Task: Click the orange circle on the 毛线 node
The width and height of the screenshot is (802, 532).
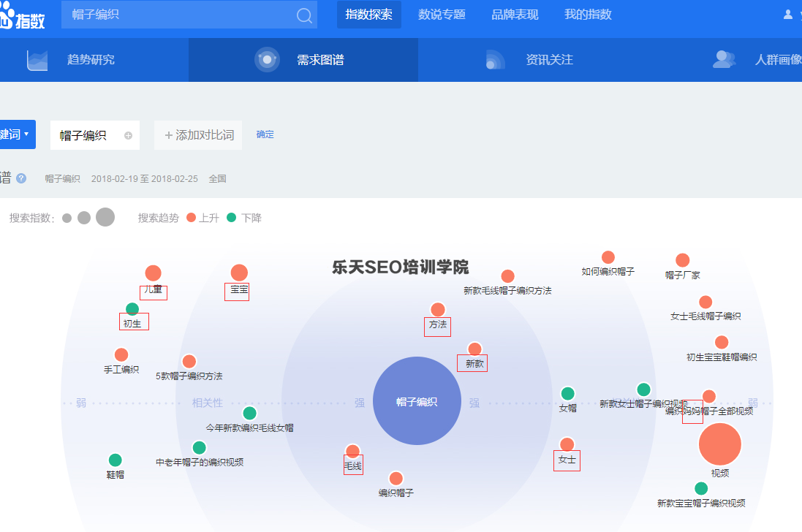Action: (353, 450)
